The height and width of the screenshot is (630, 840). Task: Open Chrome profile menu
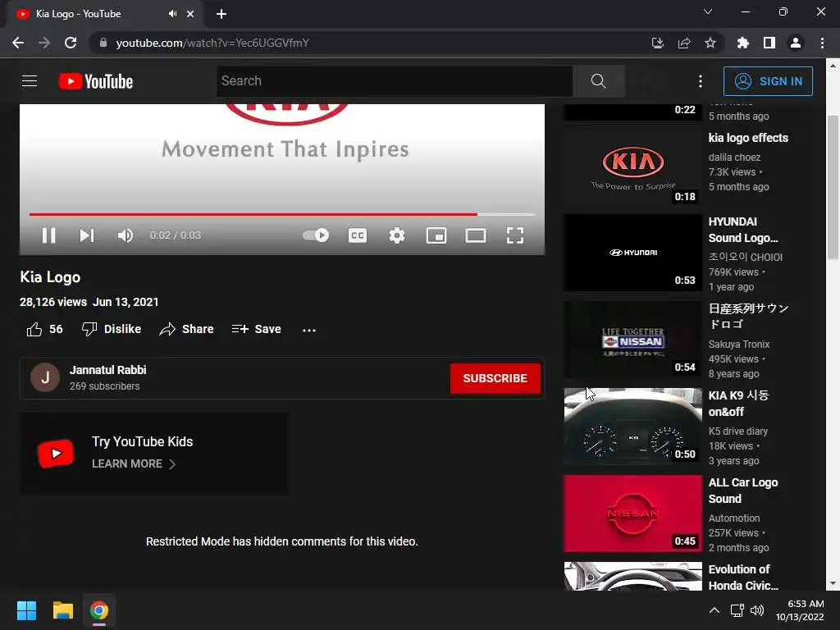[796, 43]
